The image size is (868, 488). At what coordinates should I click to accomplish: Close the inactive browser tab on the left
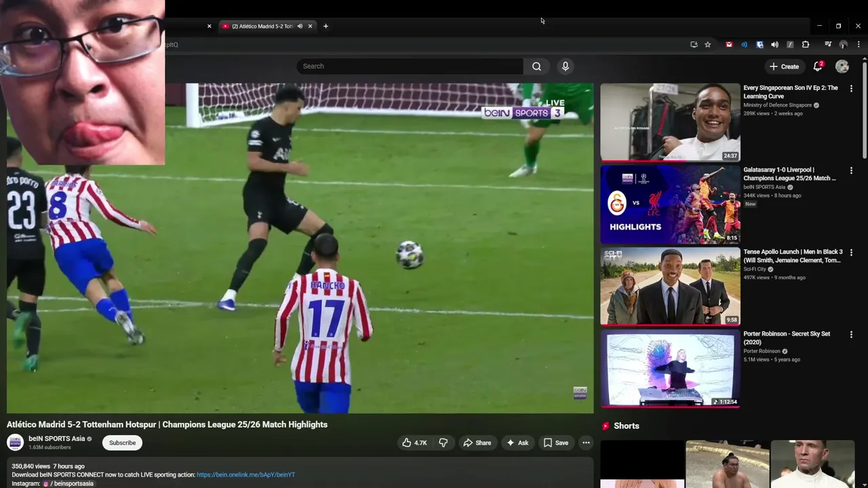click(209, 26)
